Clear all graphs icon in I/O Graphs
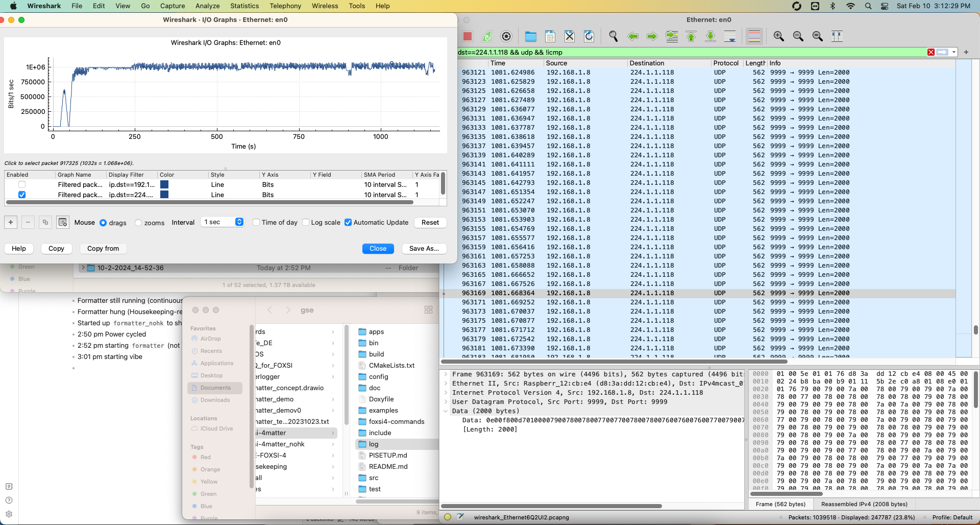 point(63,222)
